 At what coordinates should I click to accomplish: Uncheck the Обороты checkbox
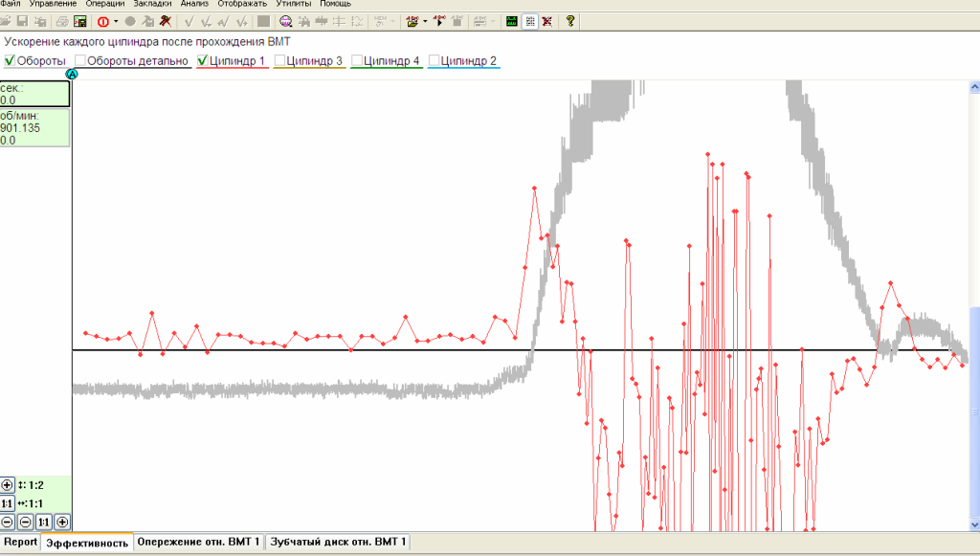[11, 61]
